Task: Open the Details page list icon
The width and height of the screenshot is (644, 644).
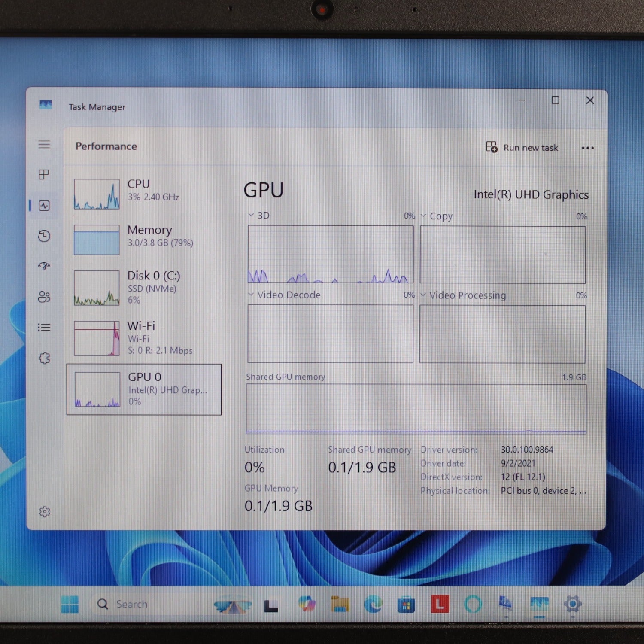Action: coord(44,327)
